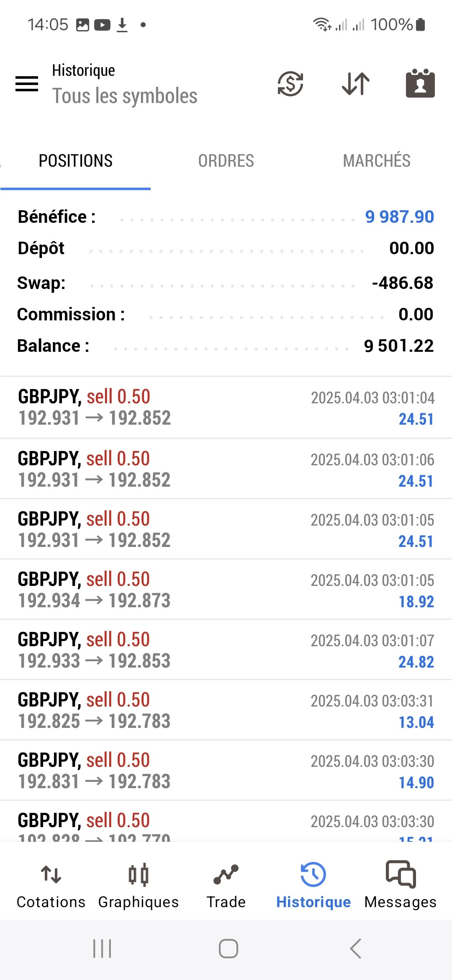The height and width of the screenshot is (980, 452).
Task: Open the Trade section icon
Action: pos(226,875)
